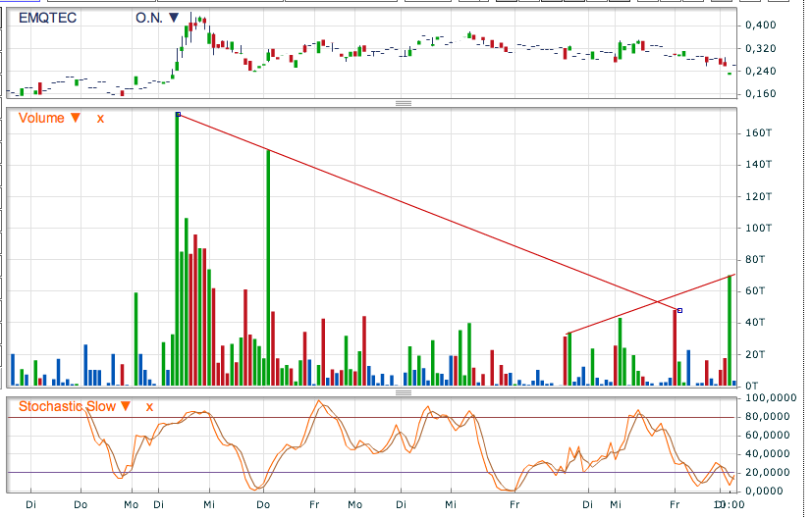Click the 20,0000 stochastic axis value
This screenshot has width=812, height=518.
[768, 473]
